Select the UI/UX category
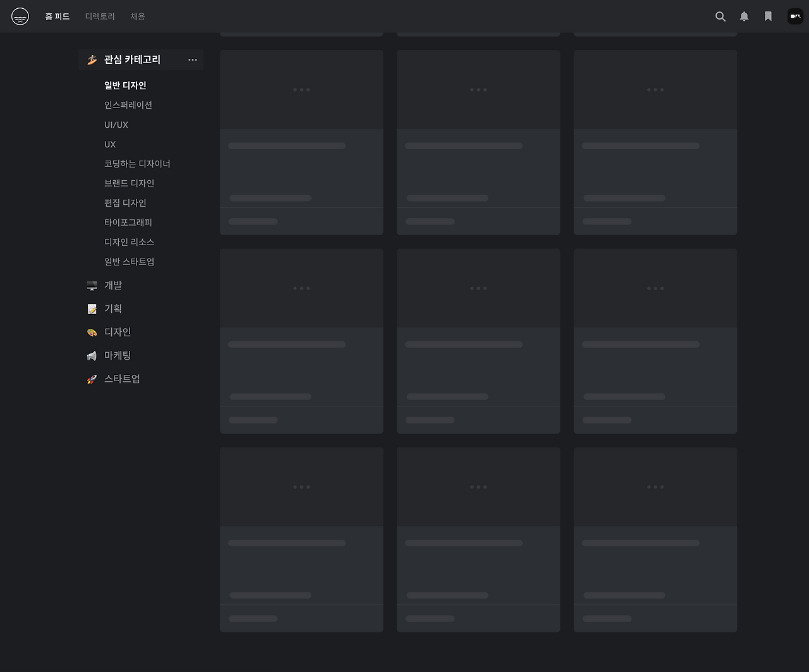The height and width of the screenshot is (672, 809). coord(116,125)
